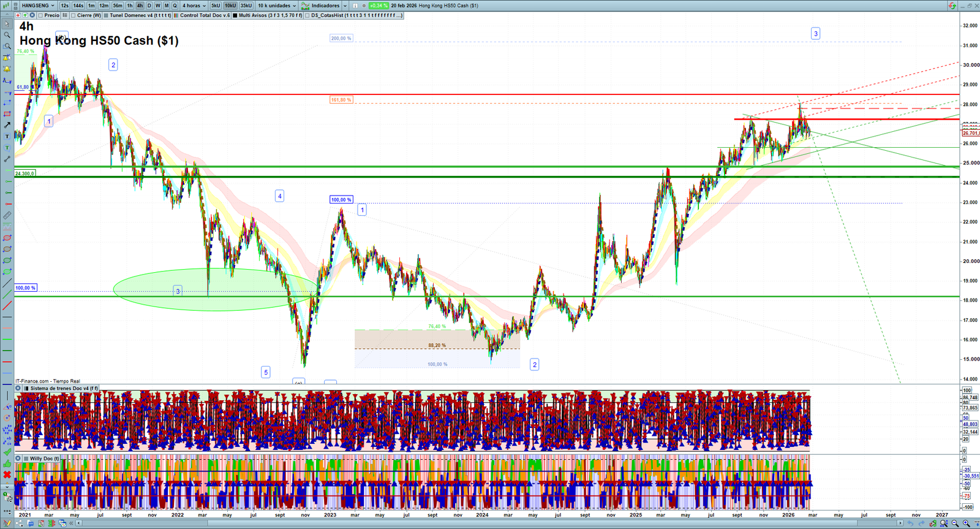Click the horizontal chart scrollbar at bottom

(490, 523)
